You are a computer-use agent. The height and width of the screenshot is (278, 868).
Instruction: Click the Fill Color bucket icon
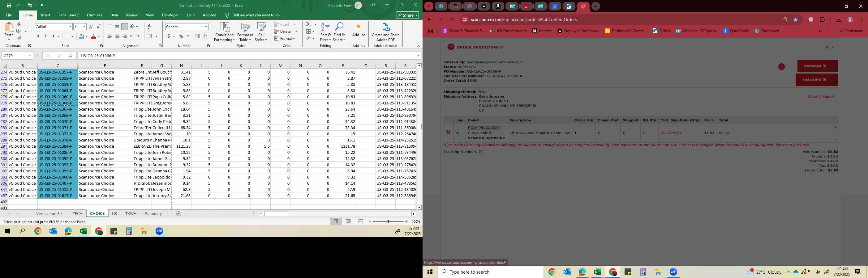(81, 36)
